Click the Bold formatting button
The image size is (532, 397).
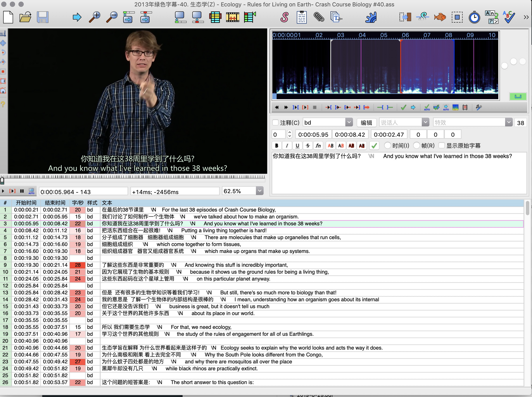[277, 145]
